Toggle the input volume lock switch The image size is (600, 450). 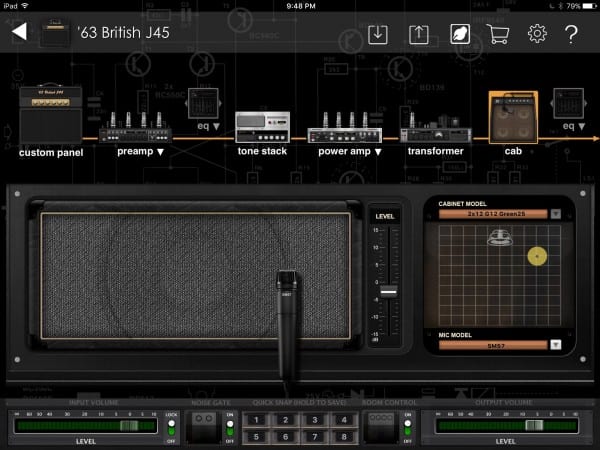[x=172, y=427]
